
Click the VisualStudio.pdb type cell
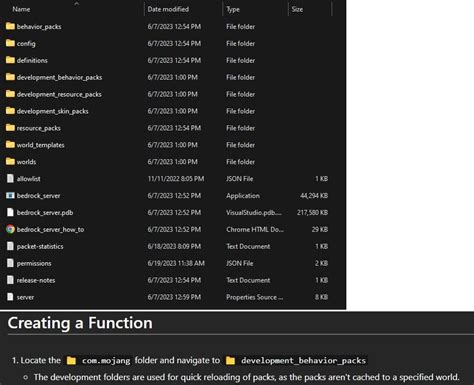pos(254,212)
